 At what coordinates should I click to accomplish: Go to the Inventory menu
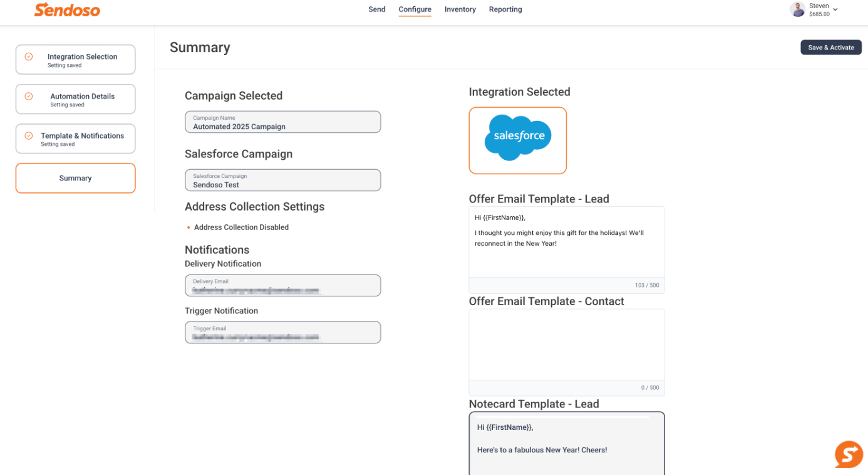460,9
